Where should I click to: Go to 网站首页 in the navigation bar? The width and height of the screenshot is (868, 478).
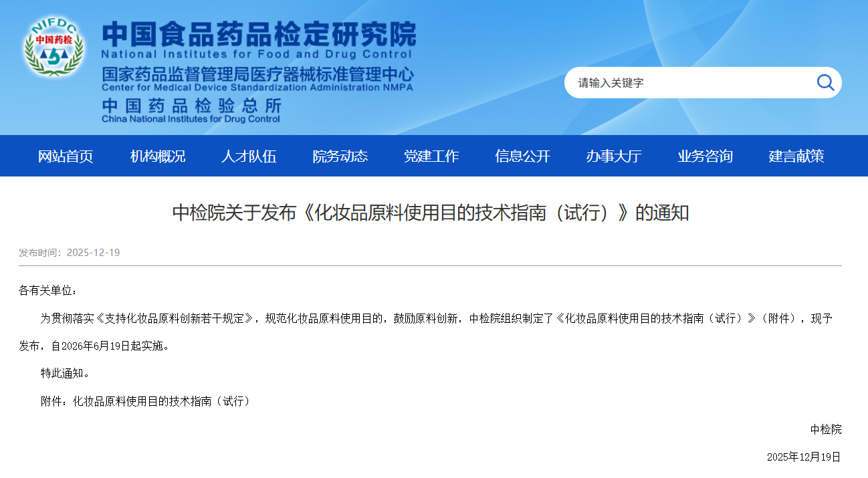click(66, 156)
